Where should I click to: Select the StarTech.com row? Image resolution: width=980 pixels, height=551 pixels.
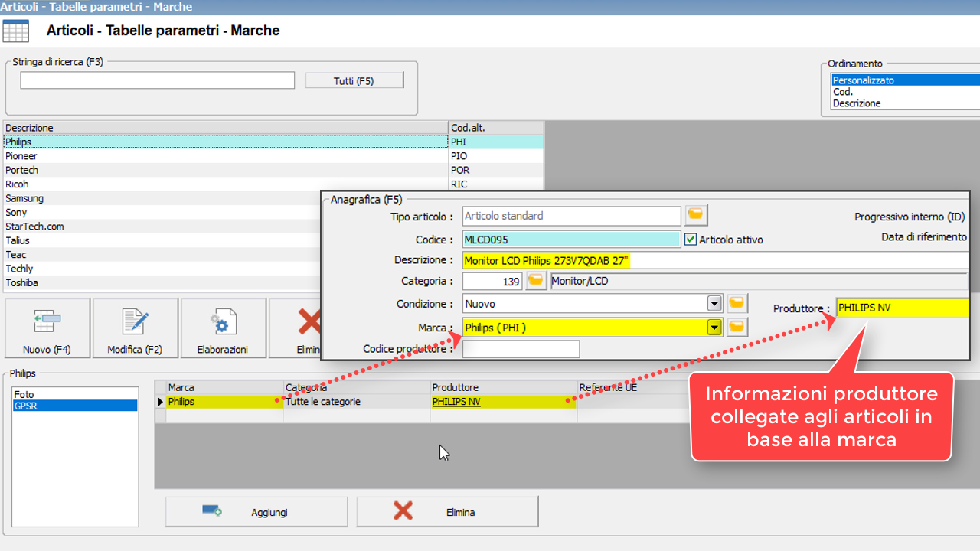[x=162, y=227]
